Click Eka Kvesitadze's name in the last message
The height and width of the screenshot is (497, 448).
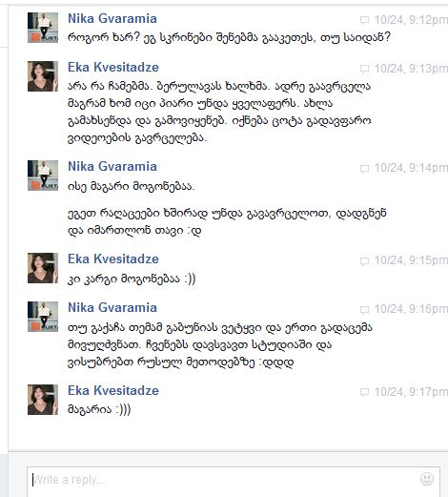coord(113,390)
